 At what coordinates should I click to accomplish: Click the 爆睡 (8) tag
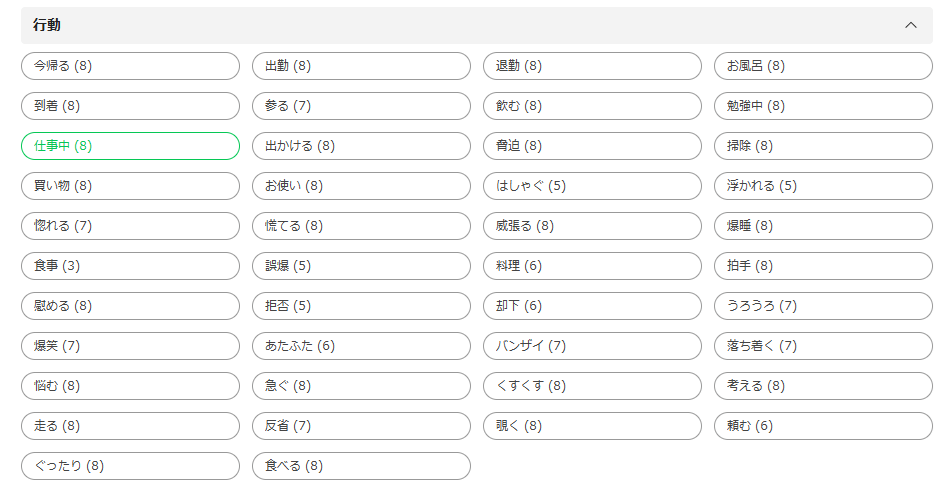tap(823, 226)
